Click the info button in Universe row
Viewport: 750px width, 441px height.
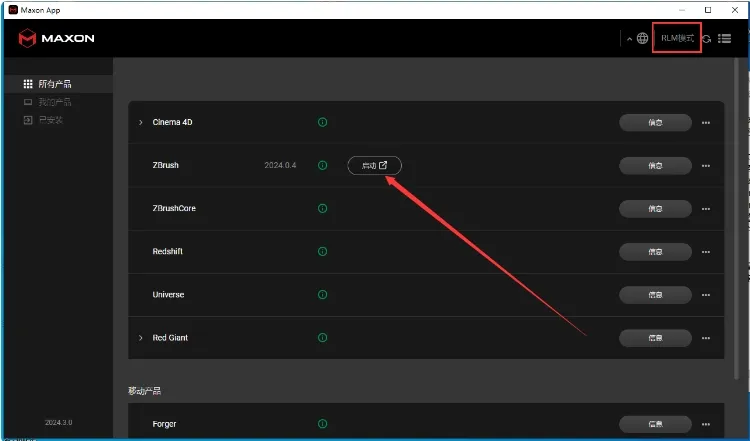click(x=655, y=295)
